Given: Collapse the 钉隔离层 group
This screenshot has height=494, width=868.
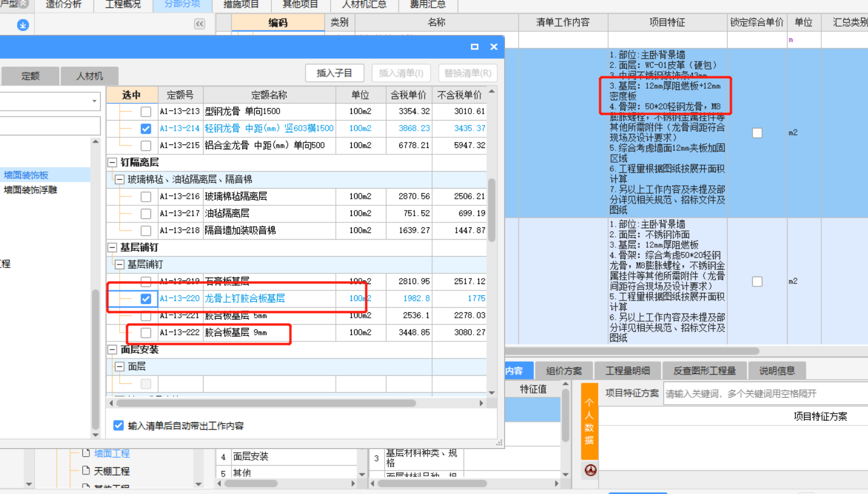Looking at the screenshot, I should tap(112, 162).
